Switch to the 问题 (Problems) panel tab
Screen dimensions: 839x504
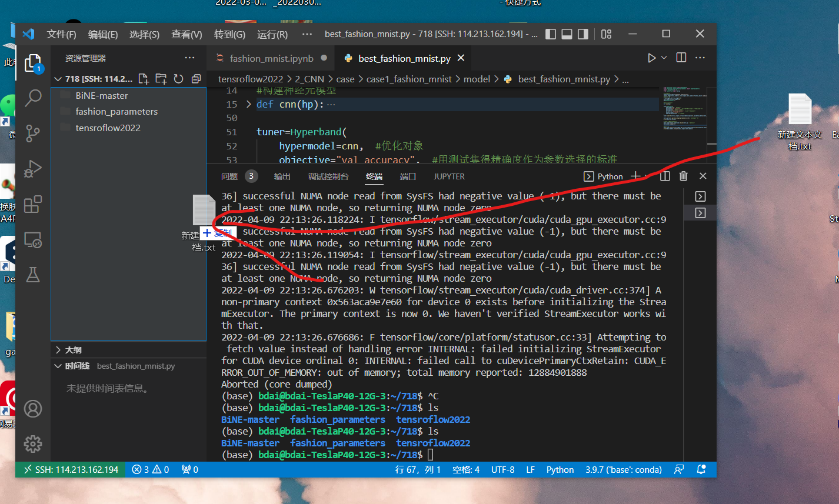(x=229, y=176)
